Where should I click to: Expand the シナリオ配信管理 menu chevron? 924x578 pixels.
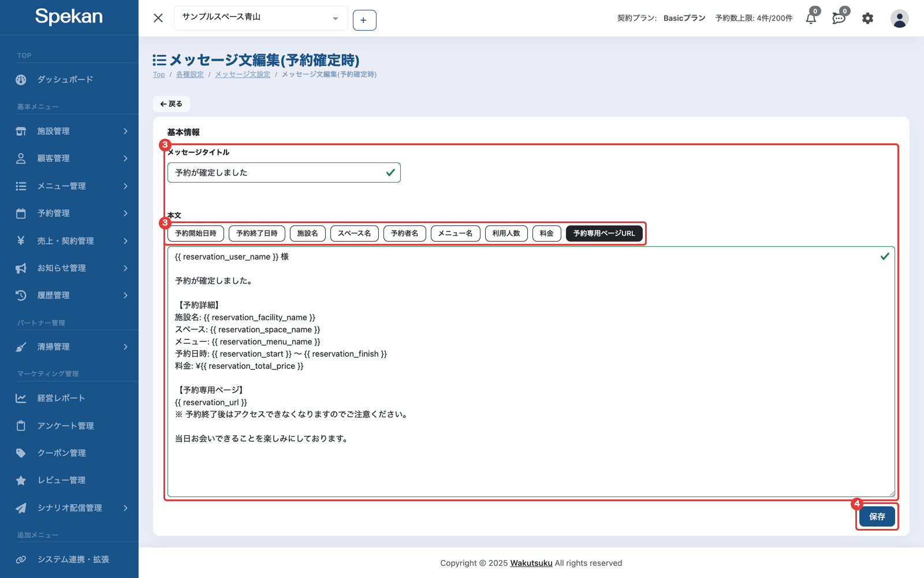point(125,508)
